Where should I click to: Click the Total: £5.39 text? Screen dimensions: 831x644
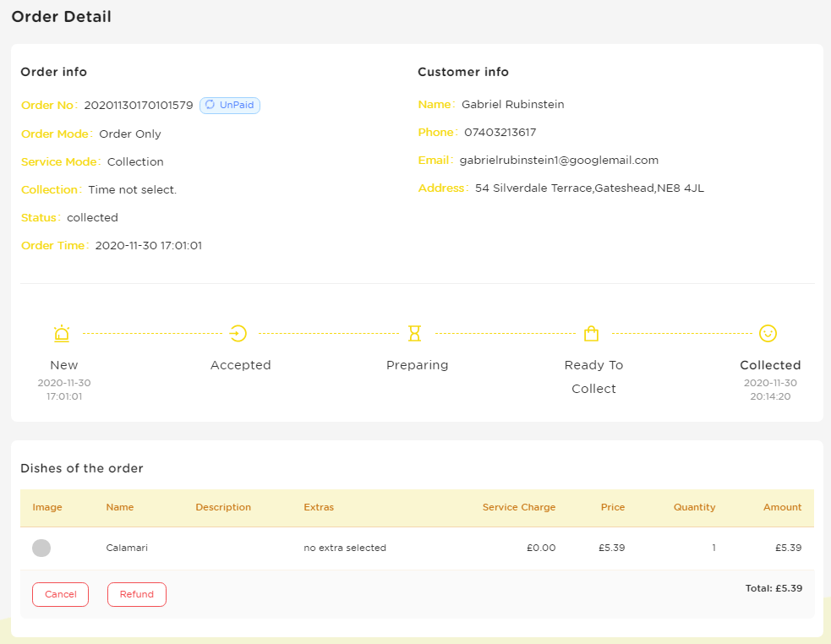point(774,588)
